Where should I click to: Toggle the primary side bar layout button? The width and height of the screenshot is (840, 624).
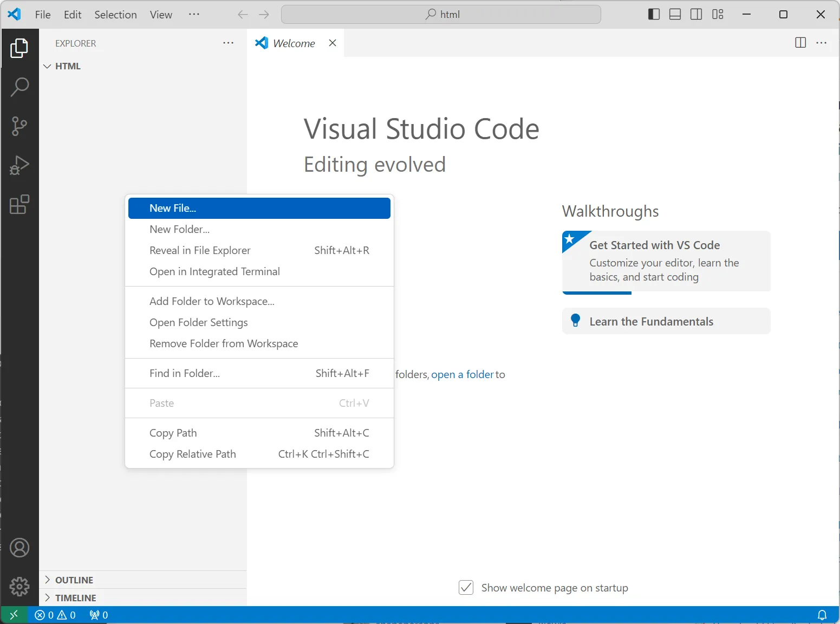654,15
